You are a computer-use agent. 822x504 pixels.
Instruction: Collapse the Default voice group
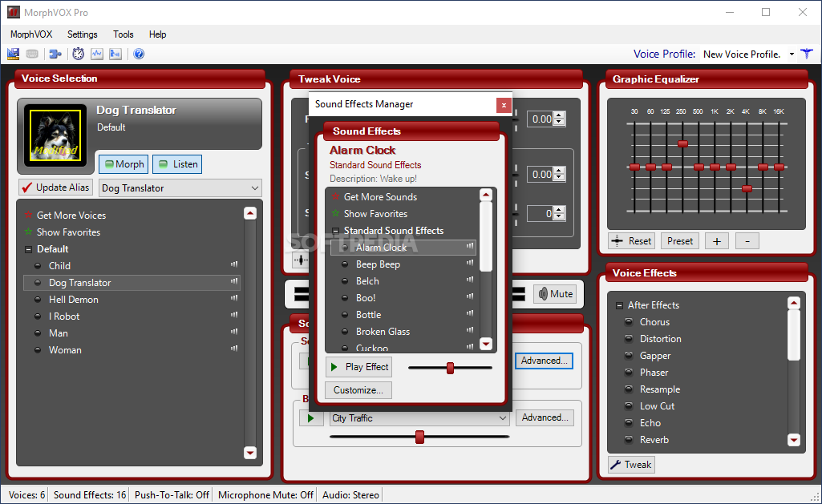tap(28, 249)
